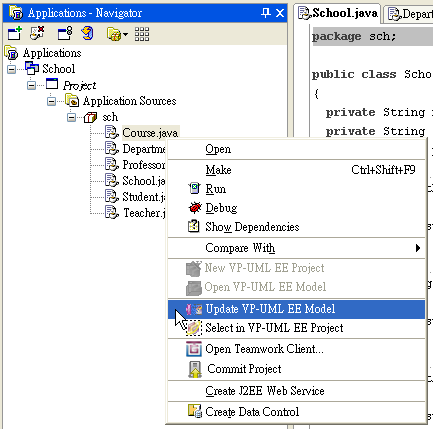Click the Run menu icon
Image resolution: width=433 pixels, height=429 pixels.
[194, 189]
